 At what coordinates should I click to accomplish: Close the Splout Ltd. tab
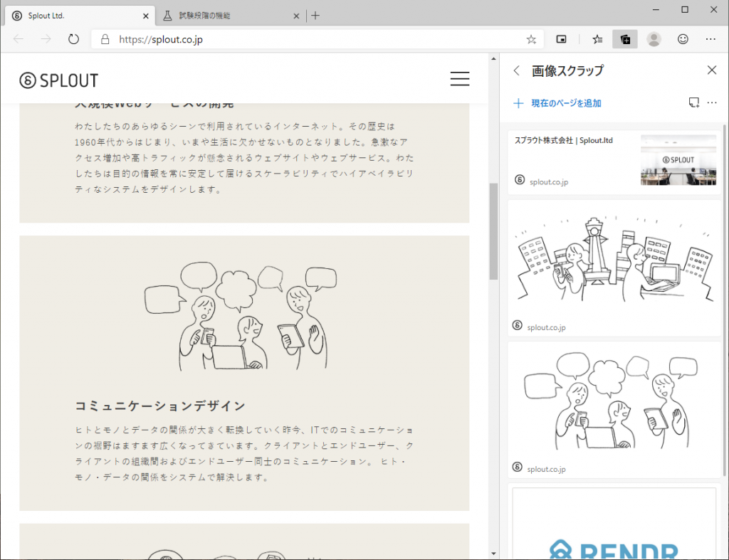(x=145, y=16)
